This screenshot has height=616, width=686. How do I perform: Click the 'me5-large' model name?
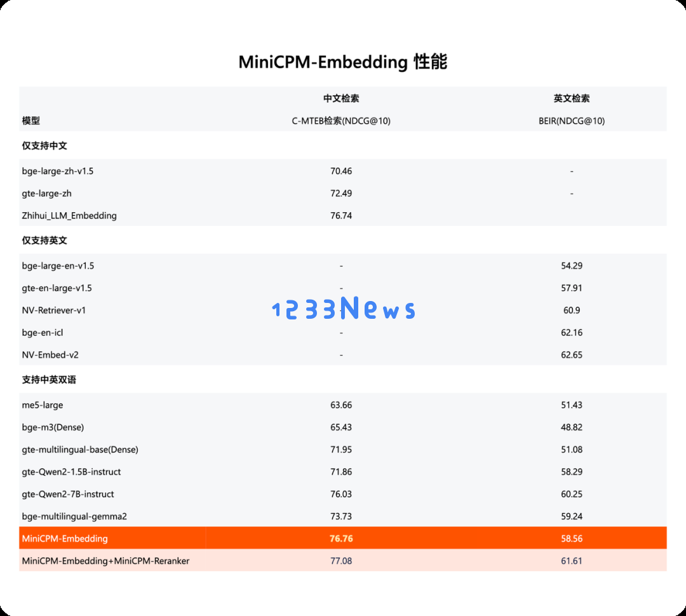click(x=42, y=405)
